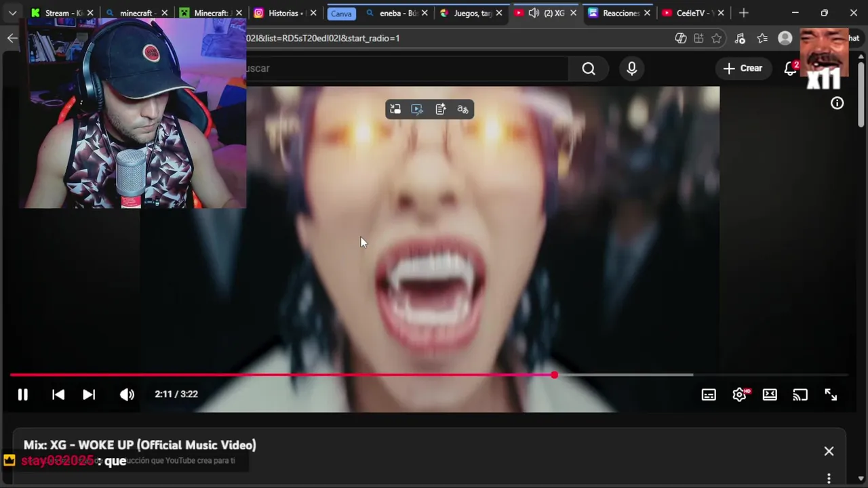
Task: Open a new browser tab
Action: [x=744, y=13]
